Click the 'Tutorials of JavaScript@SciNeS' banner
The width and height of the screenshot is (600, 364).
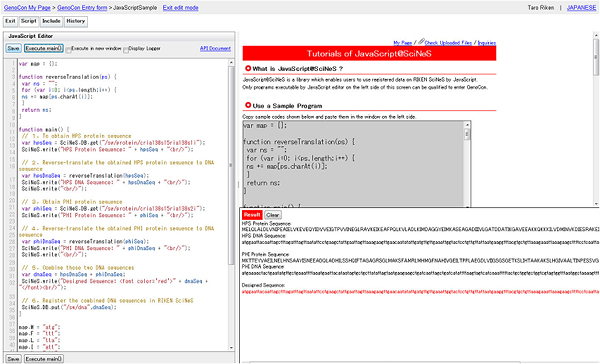pos(369,54)
